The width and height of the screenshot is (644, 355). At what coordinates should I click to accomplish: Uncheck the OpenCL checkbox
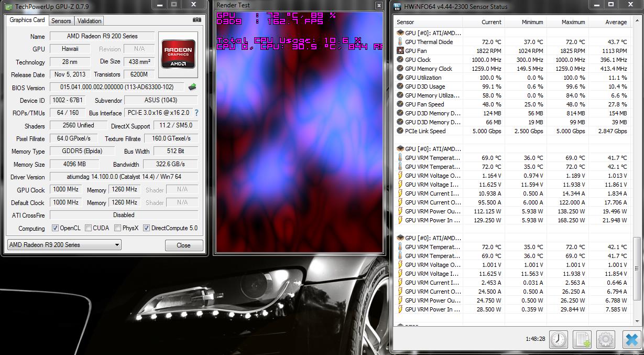coord(55,228)
